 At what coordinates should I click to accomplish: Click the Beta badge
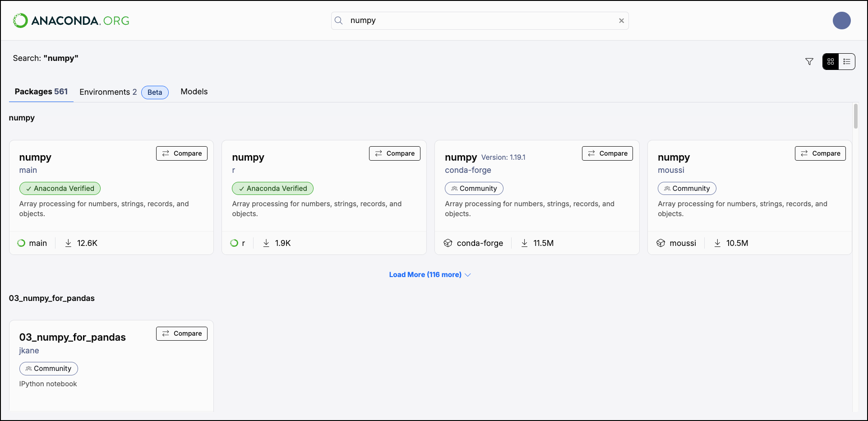155,93
